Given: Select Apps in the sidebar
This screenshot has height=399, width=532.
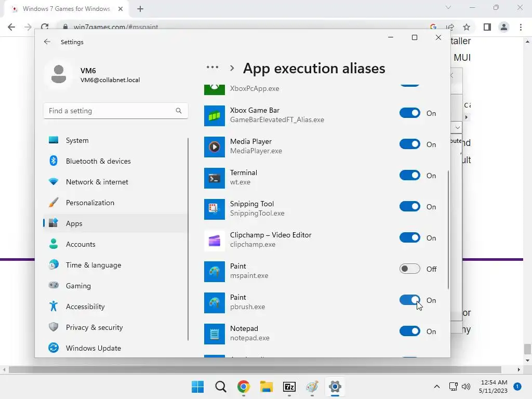Looking at the screenshot, I should click(115, 223).
